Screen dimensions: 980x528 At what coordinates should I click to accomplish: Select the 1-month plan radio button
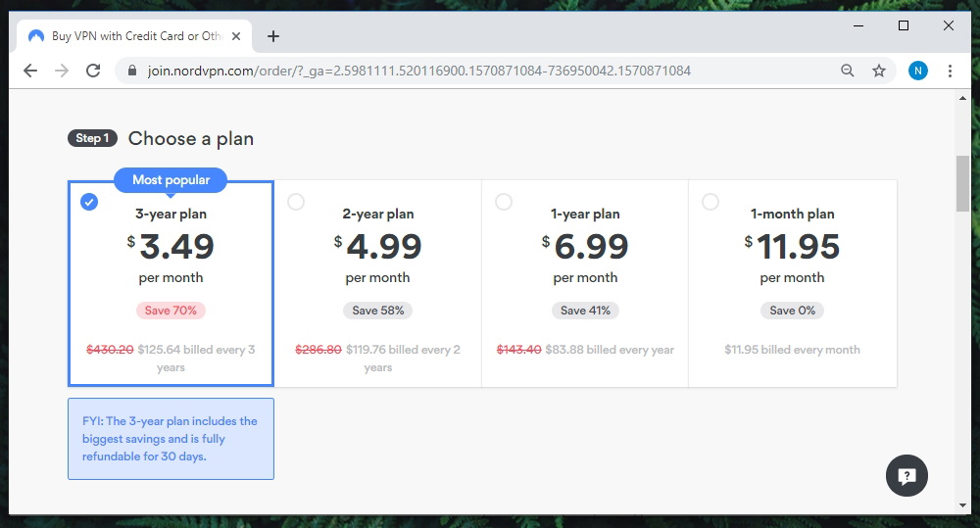click(x=710, y=202)
